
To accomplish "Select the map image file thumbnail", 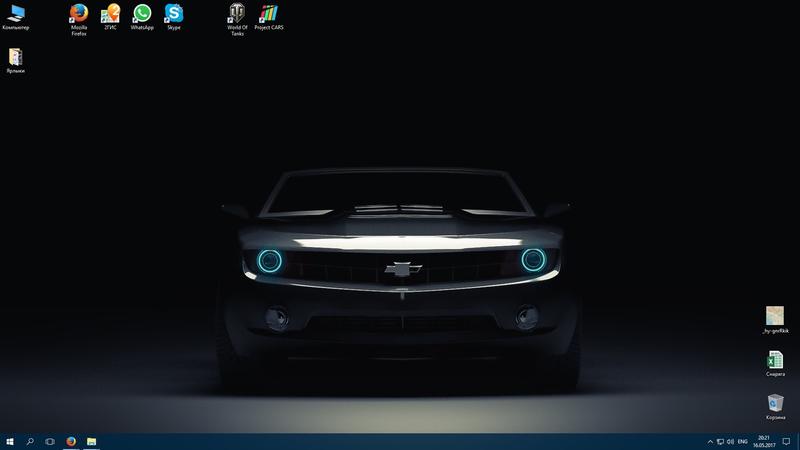I will click(x=775, y=317).
